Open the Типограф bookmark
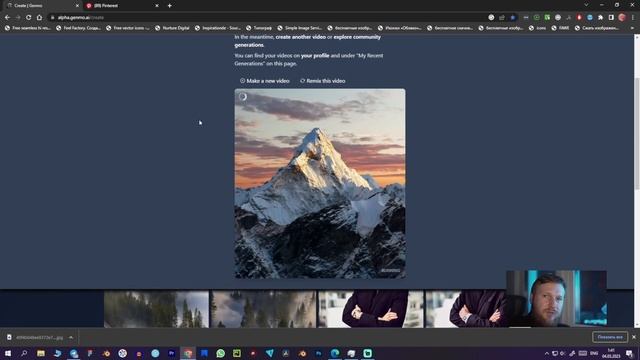The image size is (640, 360). tap(259, 28)
